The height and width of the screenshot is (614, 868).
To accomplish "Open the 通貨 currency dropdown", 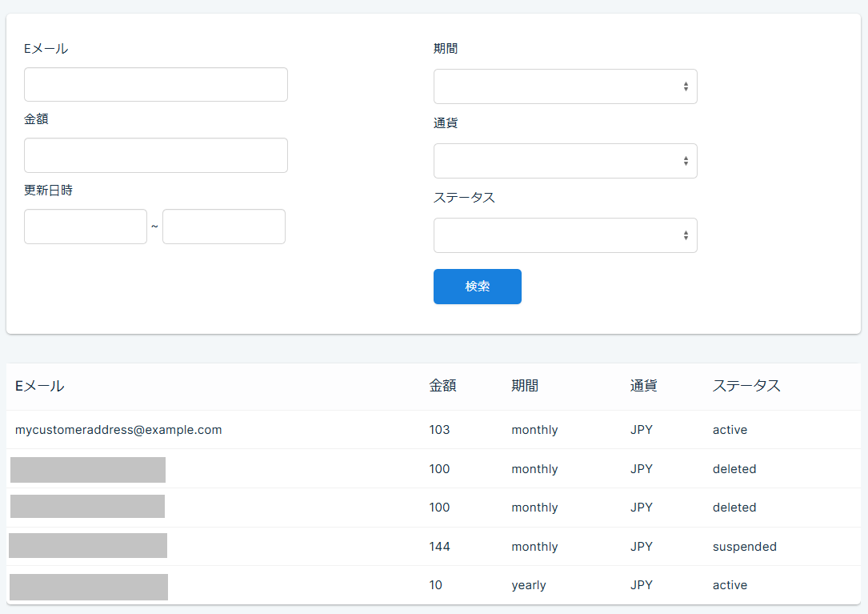I will tap(565, 161).
